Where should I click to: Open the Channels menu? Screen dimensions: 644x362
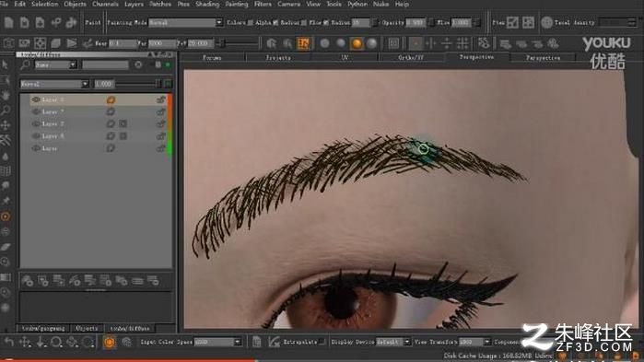pos(105,4)
